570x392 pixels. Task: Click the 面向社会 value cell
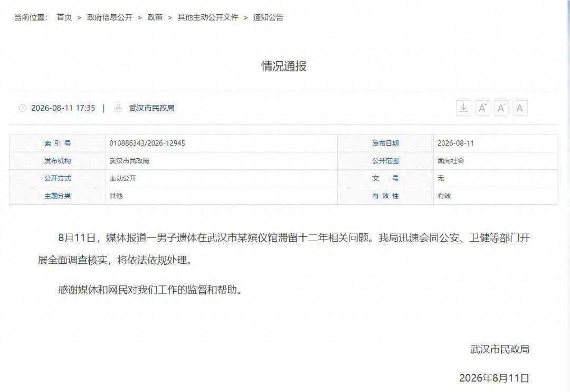click(x=496, y=160)
